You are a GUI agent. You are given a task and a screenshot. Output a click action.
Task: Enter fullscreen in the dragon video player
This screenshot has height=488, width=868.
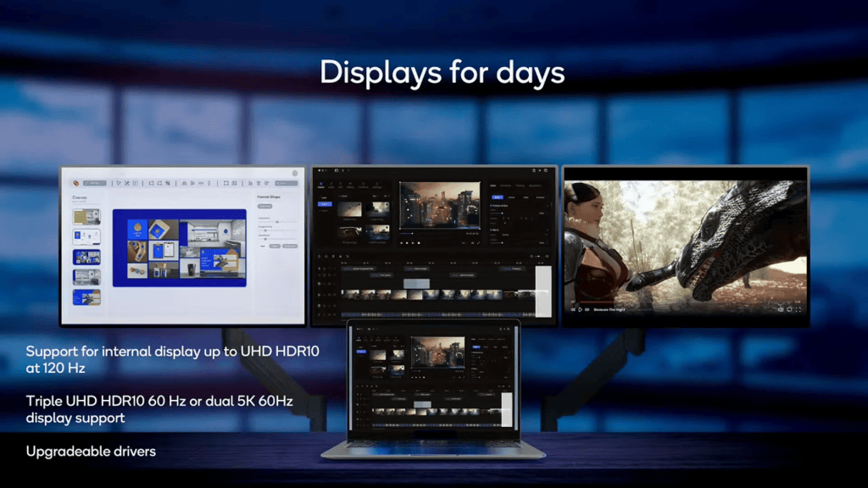coord(799,309)
